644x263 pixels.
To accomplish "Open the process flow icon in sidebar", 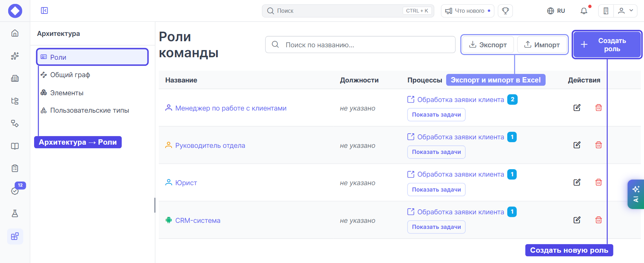I will tap(15, 123).
